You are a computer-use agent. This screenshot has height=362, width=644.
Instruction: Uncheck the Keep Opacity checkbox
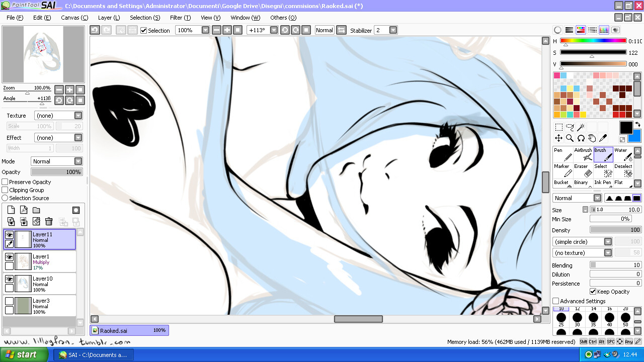coord(593,292)
